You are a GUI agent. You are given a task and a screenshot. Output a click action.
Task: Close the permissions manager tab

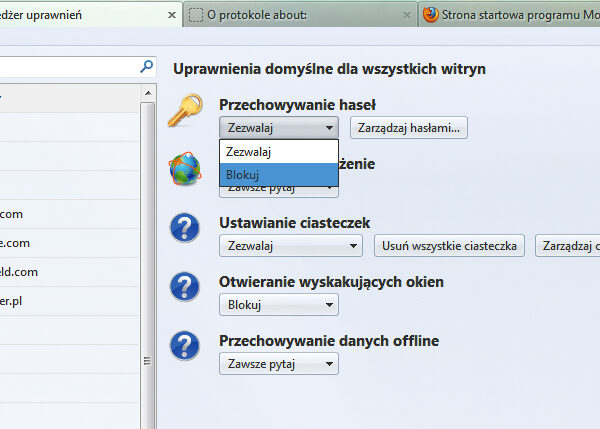171,15
